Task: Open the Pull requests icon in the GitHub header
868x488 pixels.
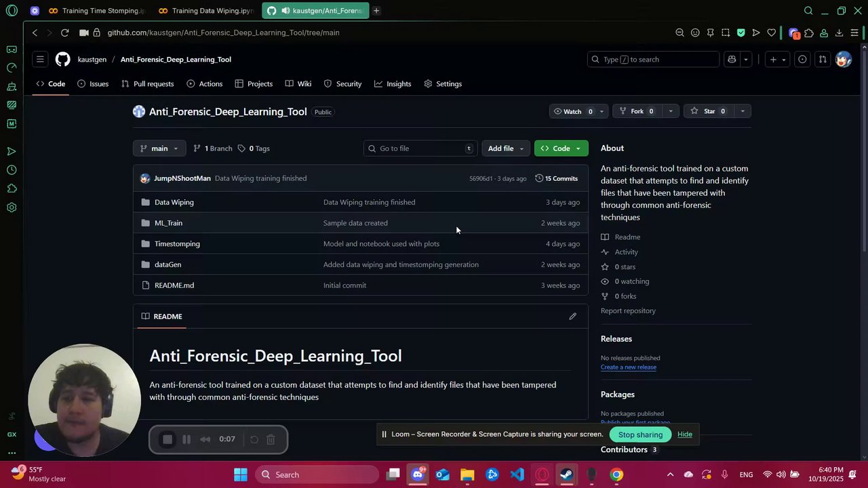Action: [x=823, y=60]
